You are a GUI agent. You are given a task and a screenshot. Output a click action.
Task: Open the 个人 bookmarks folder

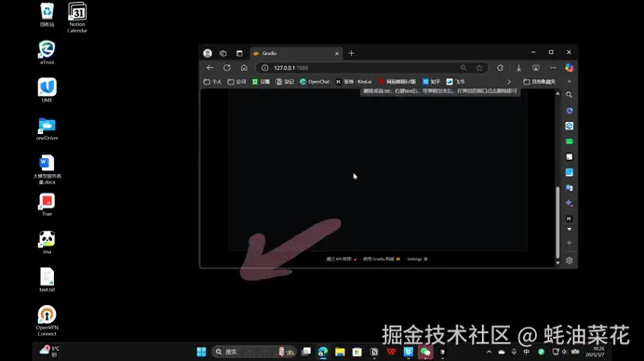[x=213, y=82]
